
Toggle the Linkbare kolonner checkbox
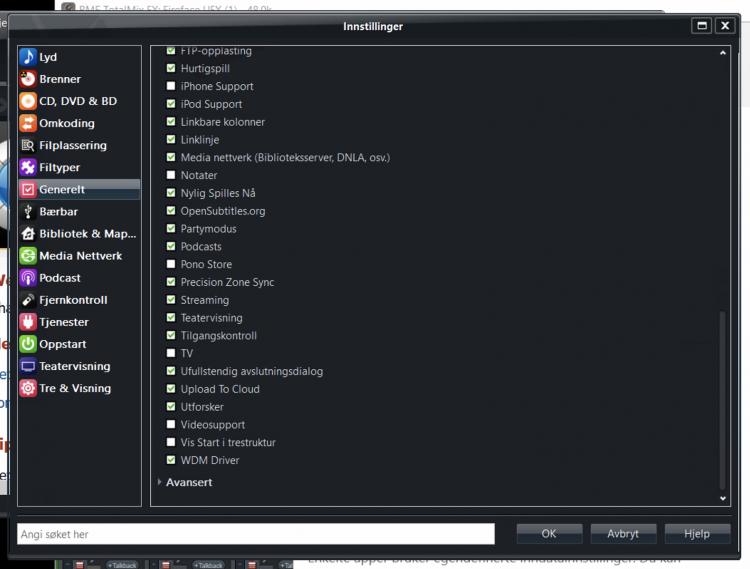[x=171, y=121]
